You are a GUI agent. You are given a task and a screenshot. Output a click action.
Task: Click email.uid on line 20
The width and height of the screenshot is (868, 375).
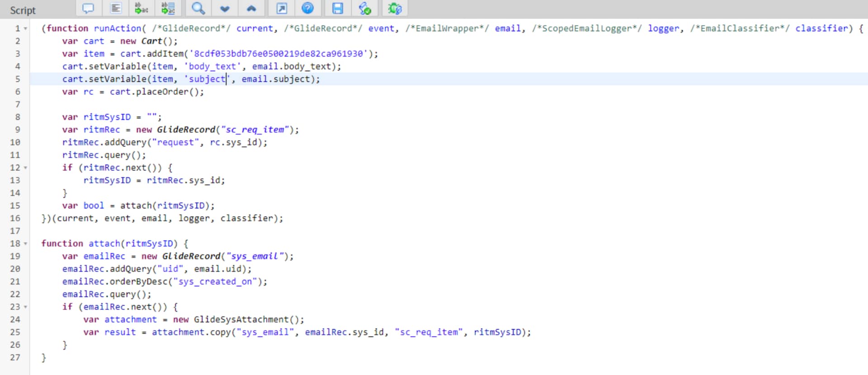pyautogui.click(x=217, y=269)
